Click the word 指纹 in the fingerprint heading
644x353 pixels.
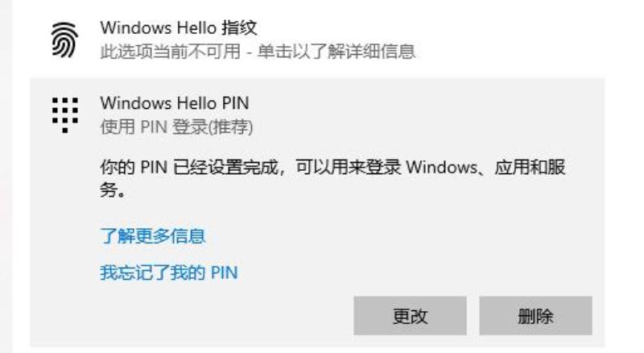click(239, 28)
